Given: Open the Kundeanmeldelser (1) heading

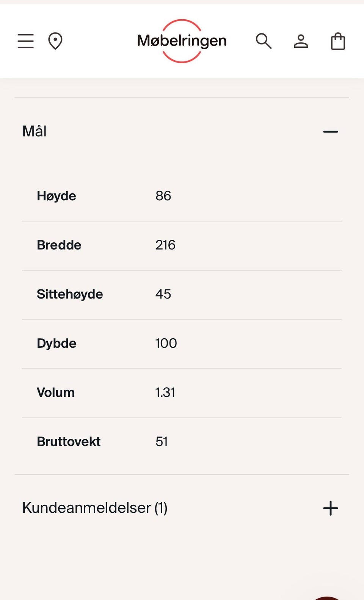Looking at the screenshot, I should pyautogui.click(x=95, y=508).
